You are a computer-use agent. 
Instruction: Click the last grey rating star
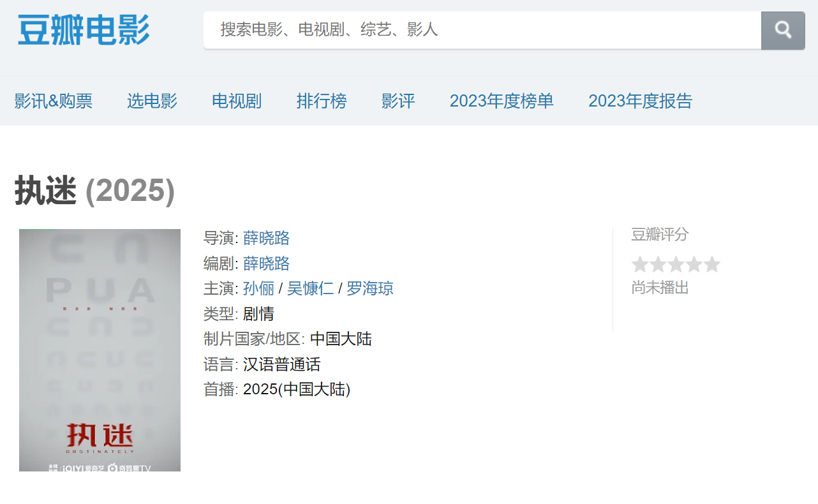[x=711, y=265]
